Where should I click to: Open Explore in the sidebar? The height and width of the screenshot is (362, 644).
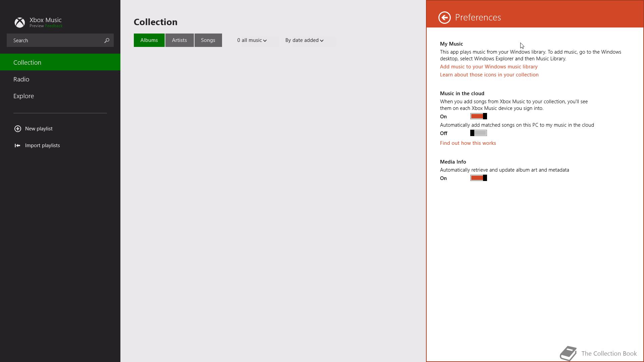click(x=60, y=96)
